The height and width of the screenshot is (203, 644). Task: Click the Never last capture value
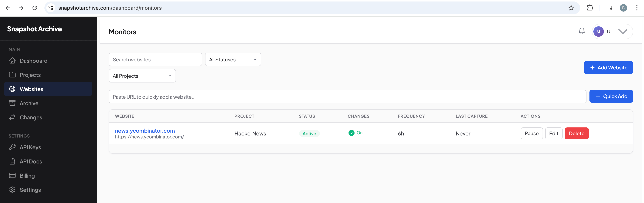click(x=463, y=134)
